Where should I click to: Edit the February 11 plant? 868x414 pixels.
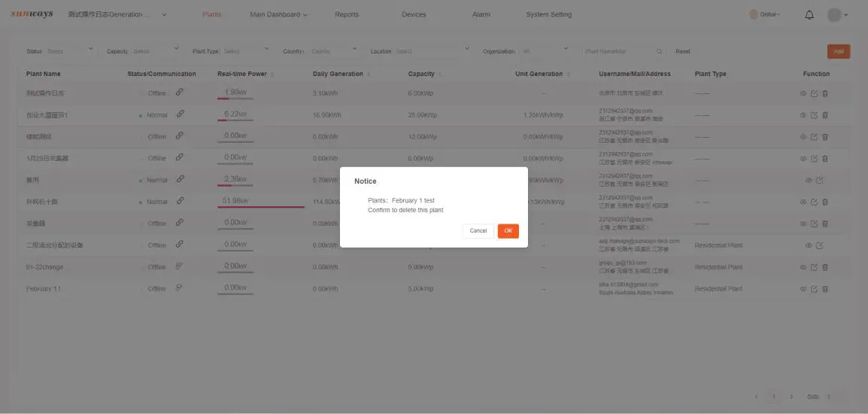coord(814,289)
